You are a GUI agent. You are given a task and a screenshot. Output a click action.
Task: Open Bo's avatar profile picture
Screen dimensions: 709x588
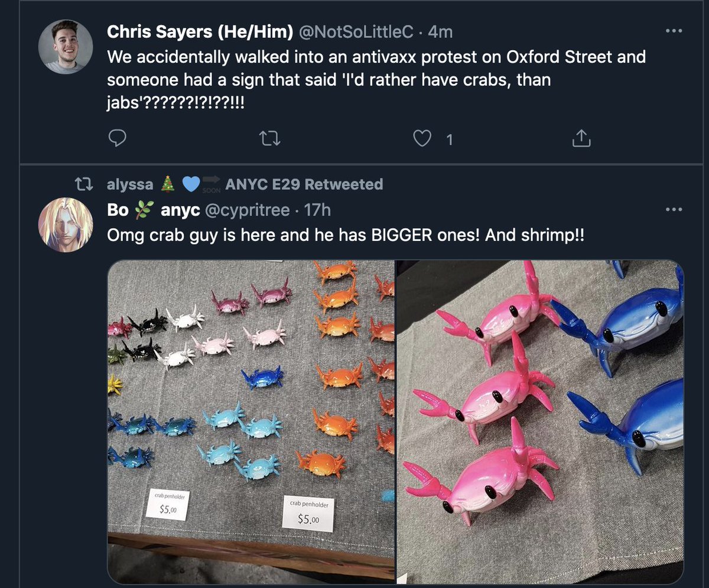click(x=66, y=225)
